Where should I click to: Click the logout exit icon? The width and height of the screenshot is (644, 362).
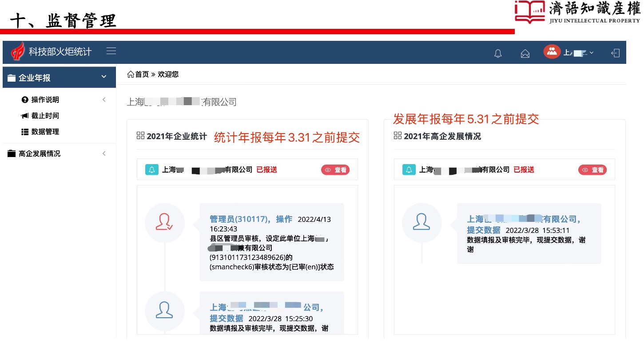point(615,53)
